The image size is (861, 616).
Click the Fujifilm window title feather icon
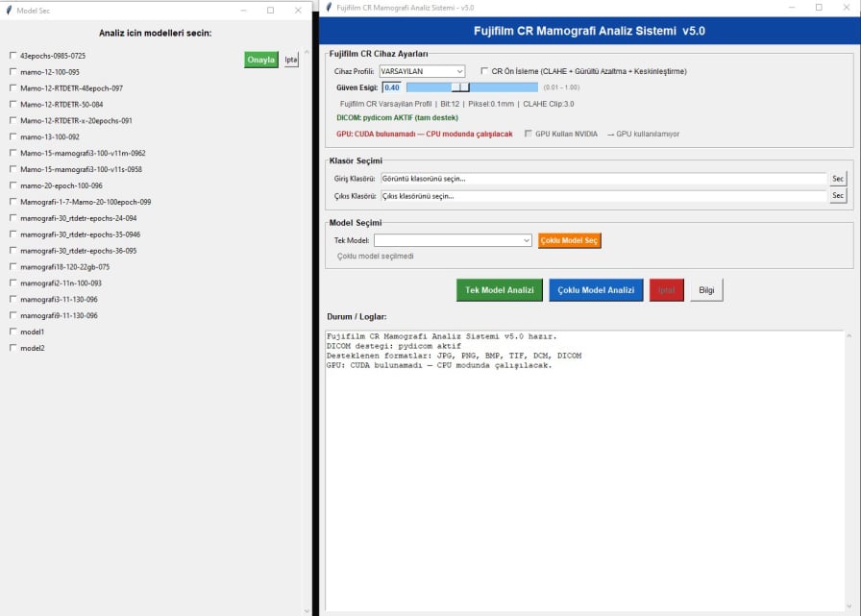(329, 7)
